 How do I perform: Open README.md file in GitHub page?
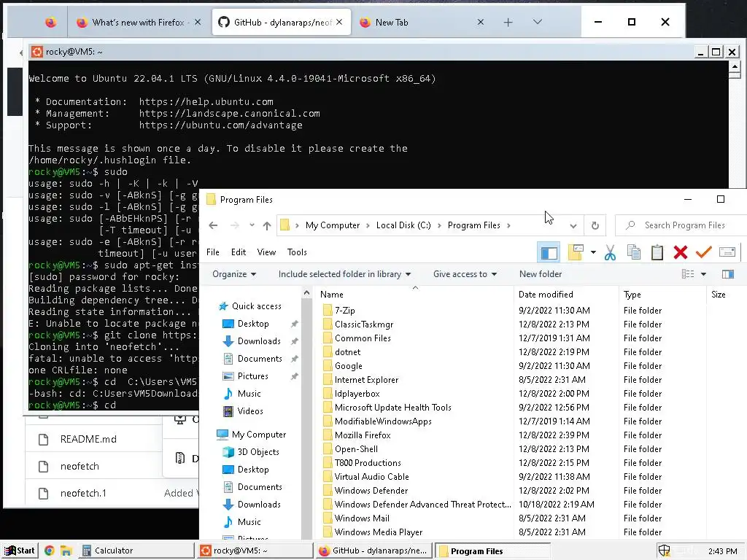(x=88, y=439)
